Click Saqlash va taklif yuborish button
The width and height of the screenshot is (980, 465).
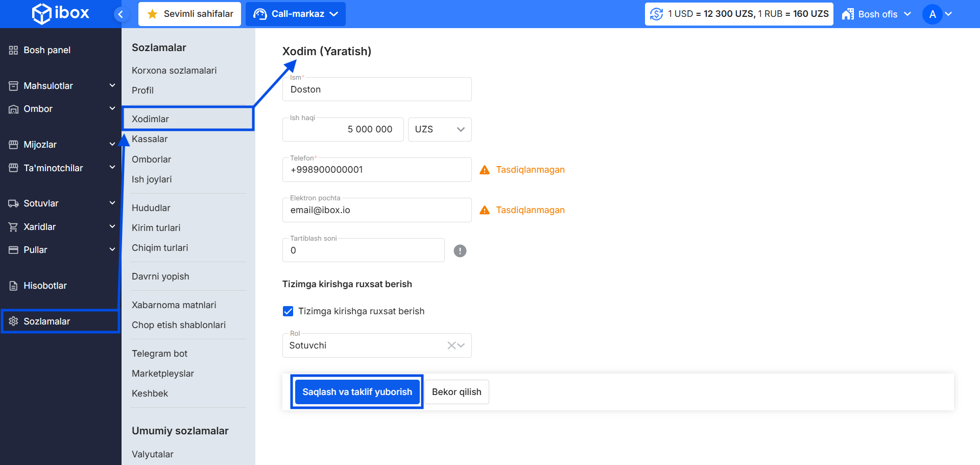tap(357, 392)
